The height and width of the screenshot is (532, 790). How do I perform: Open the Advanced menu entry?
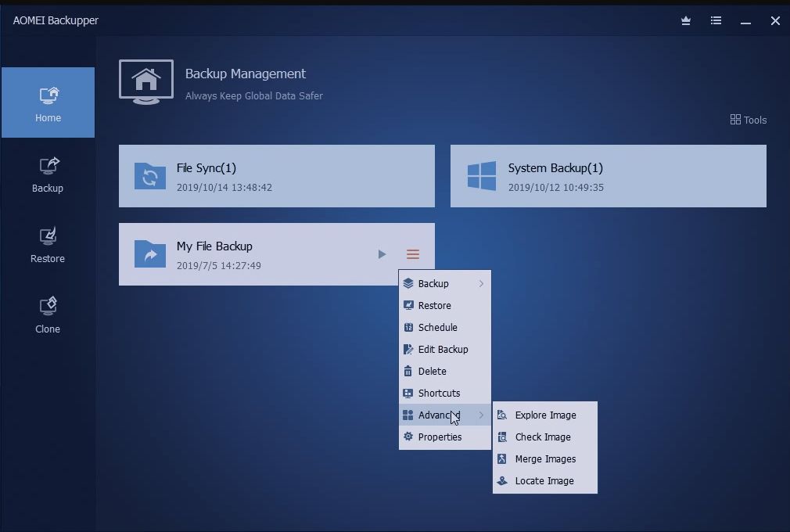coord(445,415)
